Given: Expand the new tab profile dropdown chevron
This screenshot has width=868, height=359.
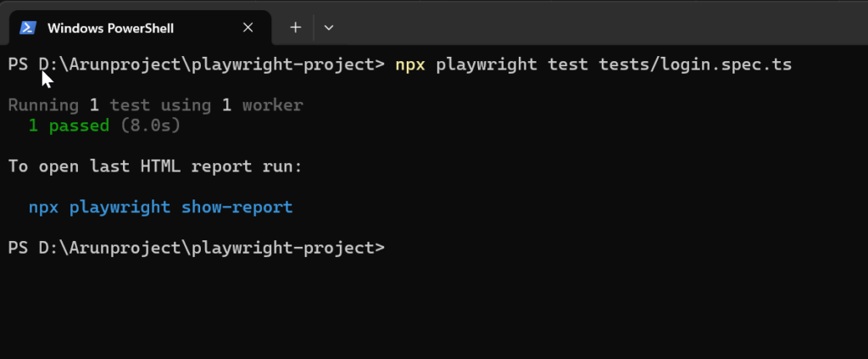Looking at the screenshot, I should coord(329,27).
